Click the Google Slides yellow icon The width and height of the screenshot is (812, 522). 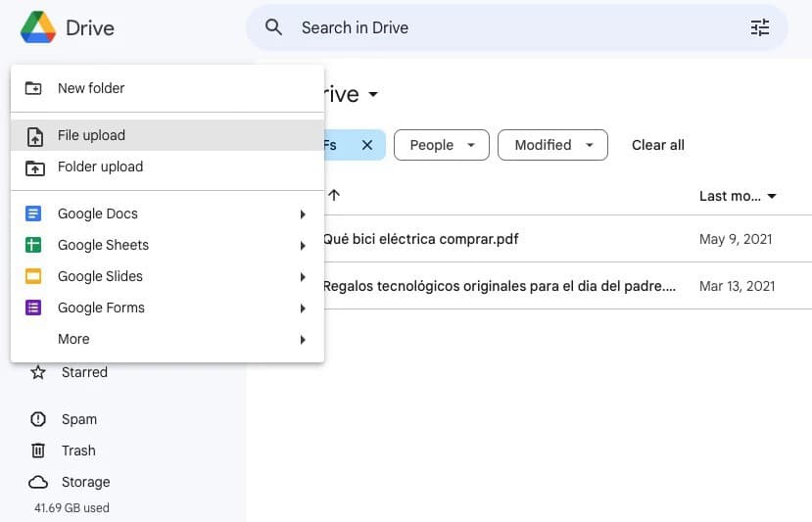pos(33,276)
